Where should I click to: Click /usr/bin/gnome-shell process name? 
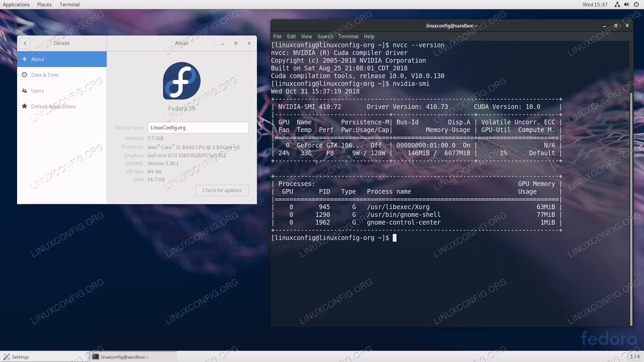tap(404, 215)
